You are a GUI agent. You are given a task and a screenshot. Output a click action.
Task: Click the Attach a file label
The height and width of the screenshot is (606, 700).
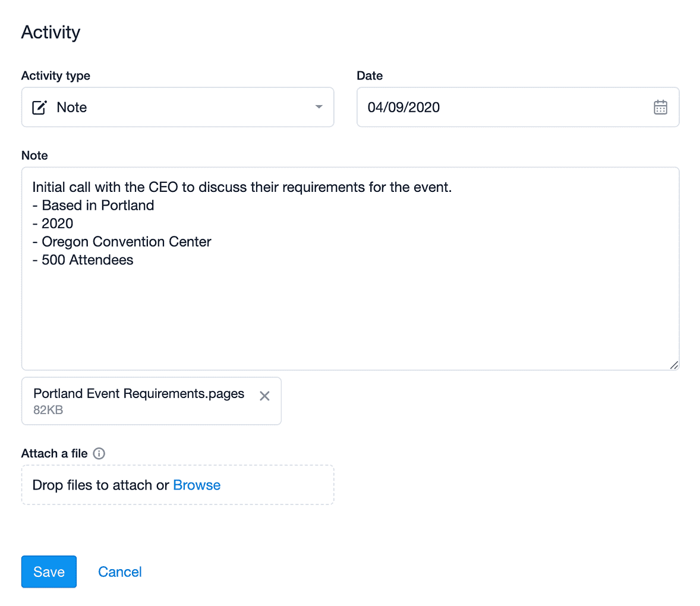coord(55,453)
